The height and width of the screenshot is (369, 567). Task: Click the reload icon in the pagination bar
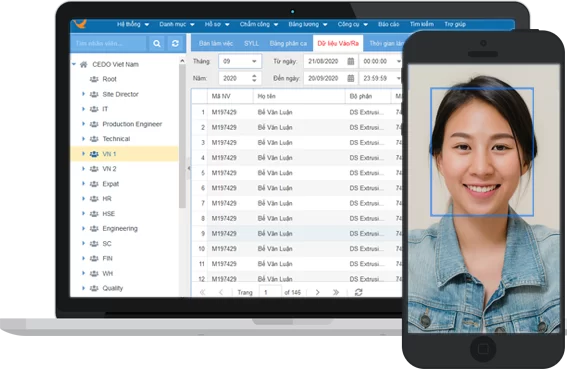coord(358,292)
